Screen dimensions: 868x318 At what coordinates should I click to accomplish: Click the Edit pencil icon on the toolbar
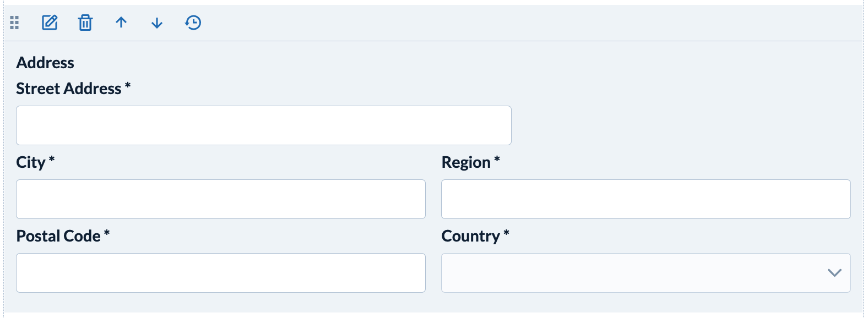49,23
